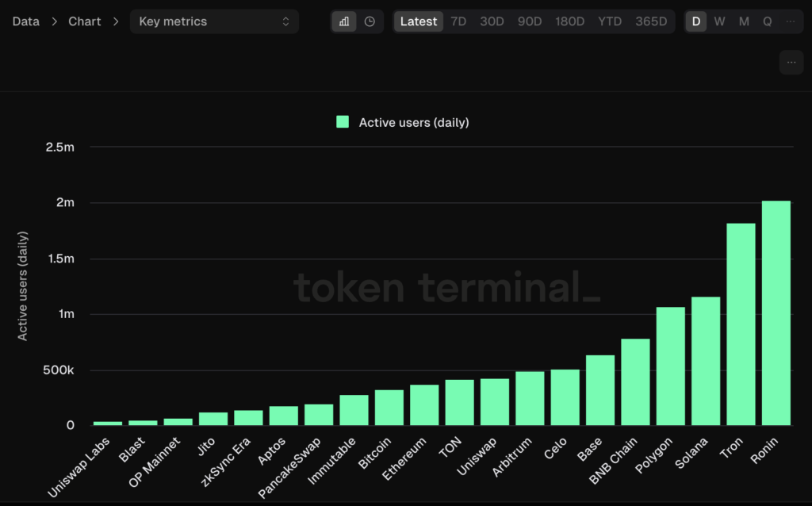
Task: Click the Arbitrum bar
Action: (530, 398)
